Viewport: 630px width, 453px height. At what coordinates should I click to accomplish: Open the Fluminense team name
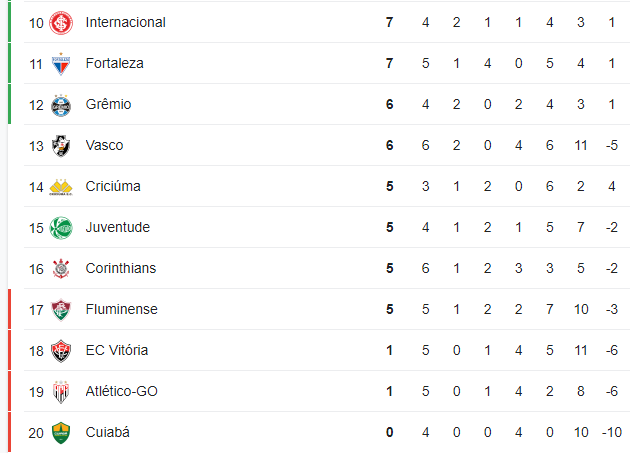coord(122,310)
